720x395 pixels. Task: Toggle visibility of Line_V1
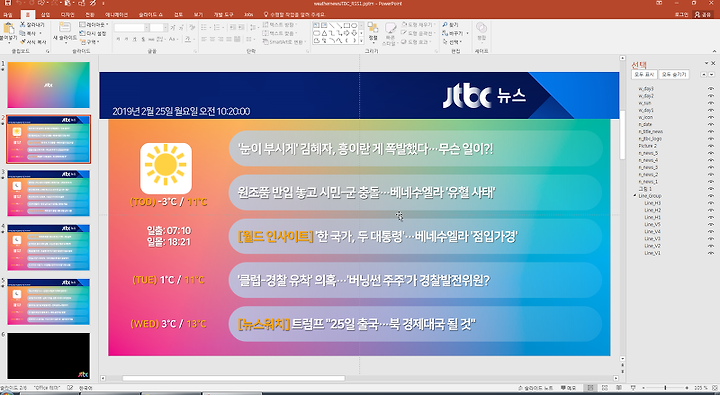coord(711,253)
